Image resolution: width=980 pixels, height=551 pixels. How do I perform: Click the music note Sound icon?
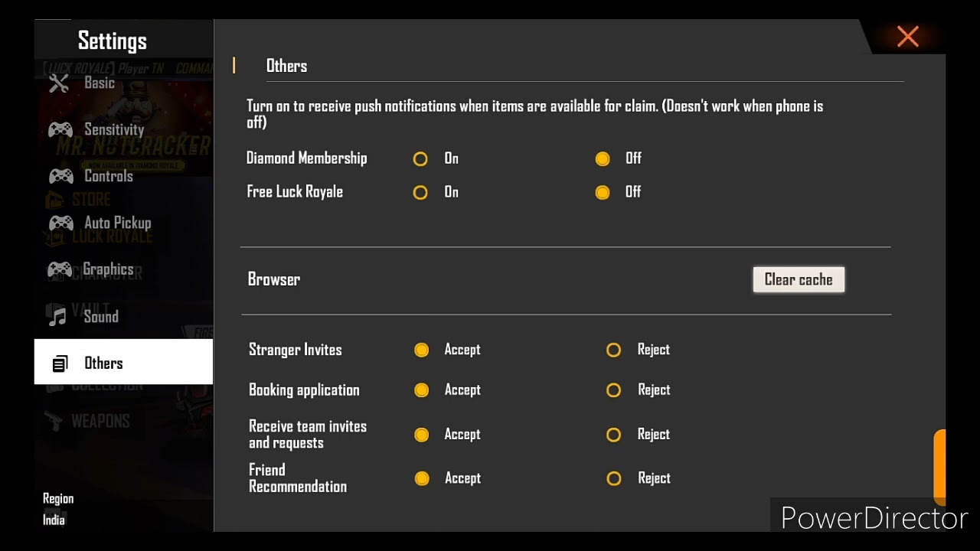point(58,316)
